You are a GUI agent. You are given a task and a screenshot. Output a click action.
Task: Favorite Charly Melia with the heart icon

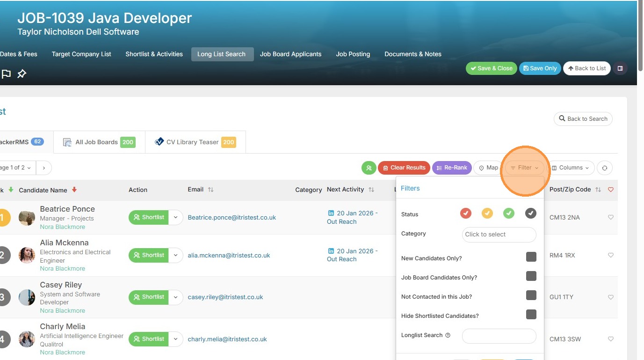click(x=610, y=339)
